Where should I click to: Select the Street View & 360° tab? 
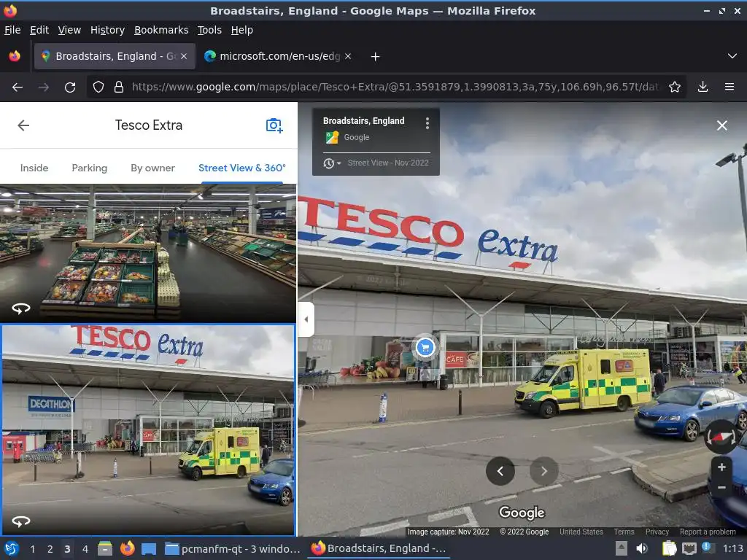point(242,168)
